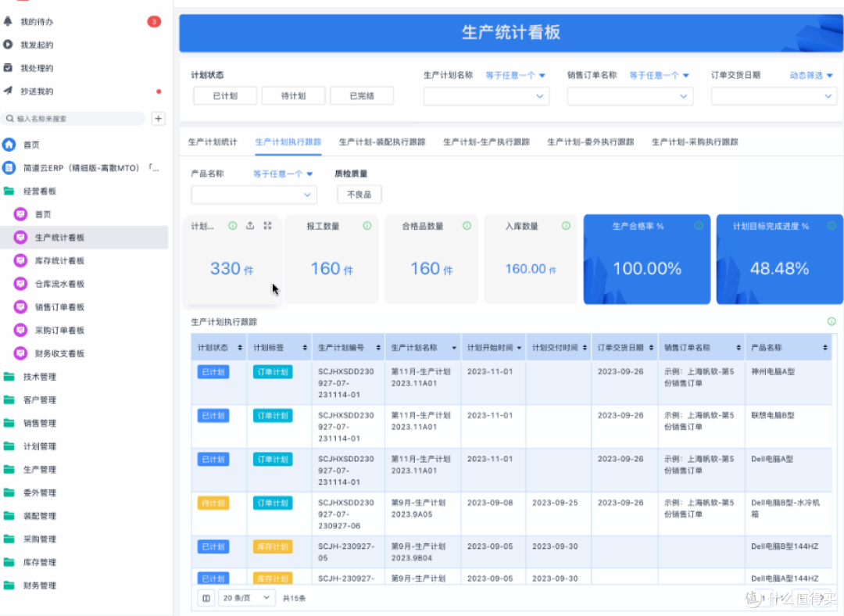Open 简道云ERP app icon
Screen dimensions: 844x616
9,167
